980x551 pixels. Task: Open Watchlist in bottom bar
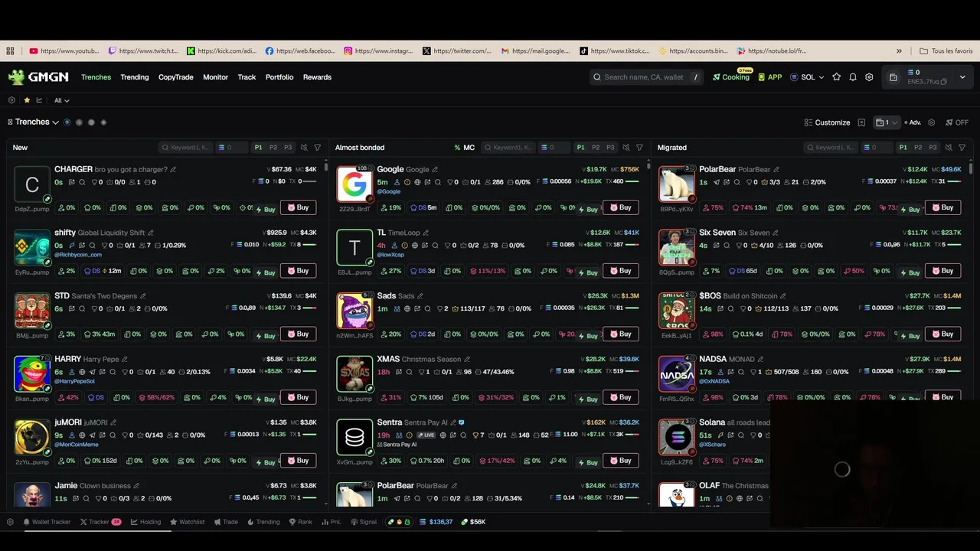pyautogui.click(x=188, y=522)
